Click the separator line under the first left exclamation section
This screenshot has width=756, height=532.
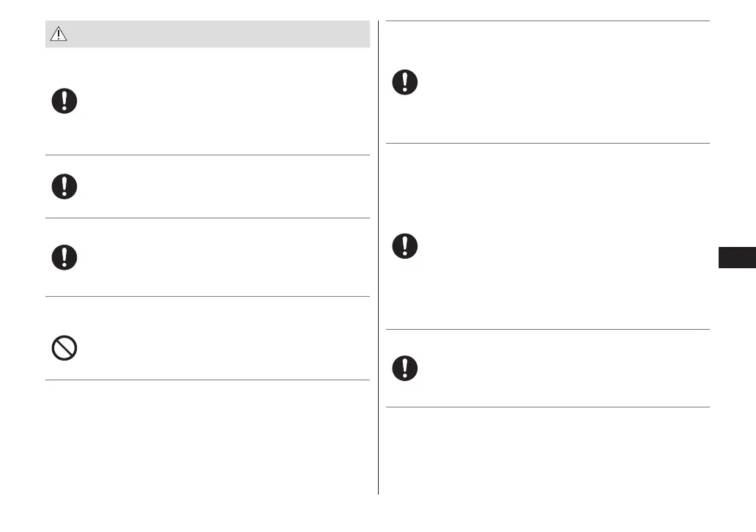coord(207,155)
